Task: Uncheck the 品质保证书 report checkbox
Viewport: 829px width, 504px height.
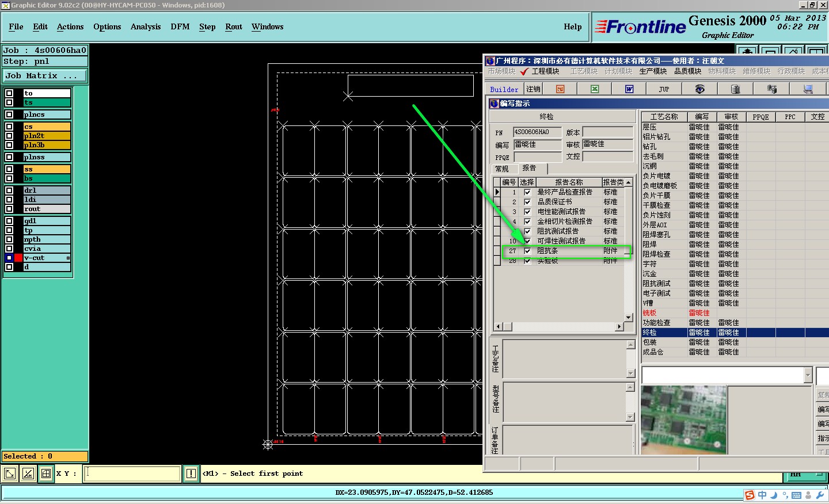Action: coord(527,202)
